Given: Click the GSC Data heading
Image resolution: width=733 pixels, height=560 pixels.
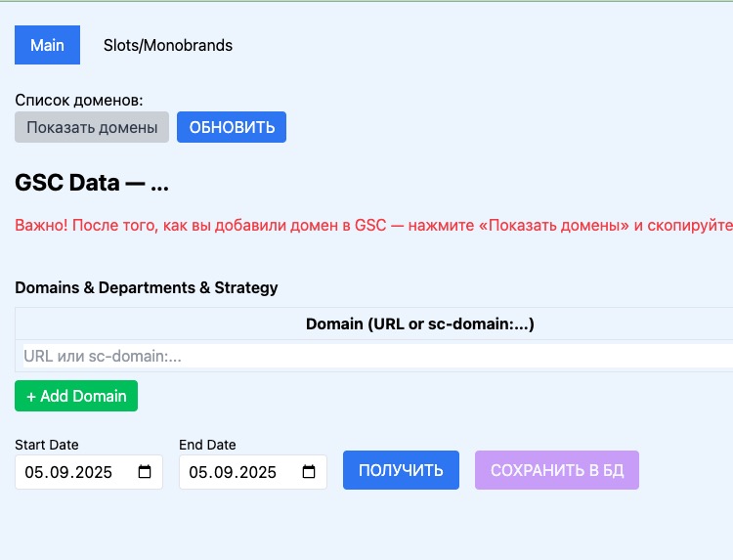Looking at the screenshot, I should (92, 183).
